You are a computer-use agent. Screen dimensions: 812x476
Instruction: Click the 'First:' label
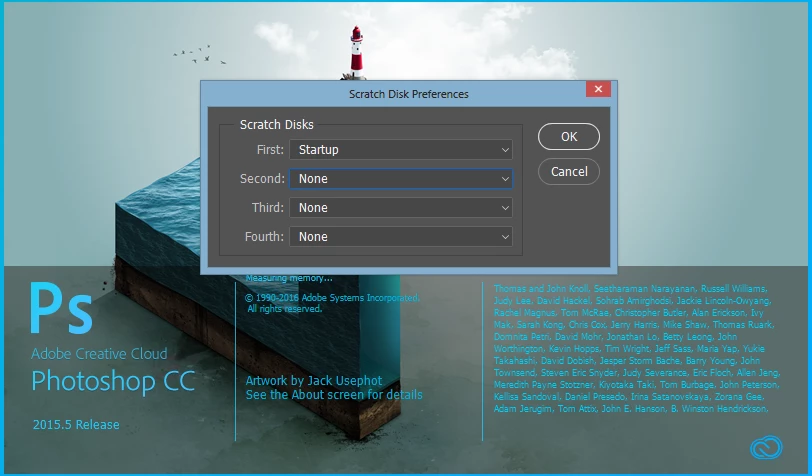click(x=270, y=150)
